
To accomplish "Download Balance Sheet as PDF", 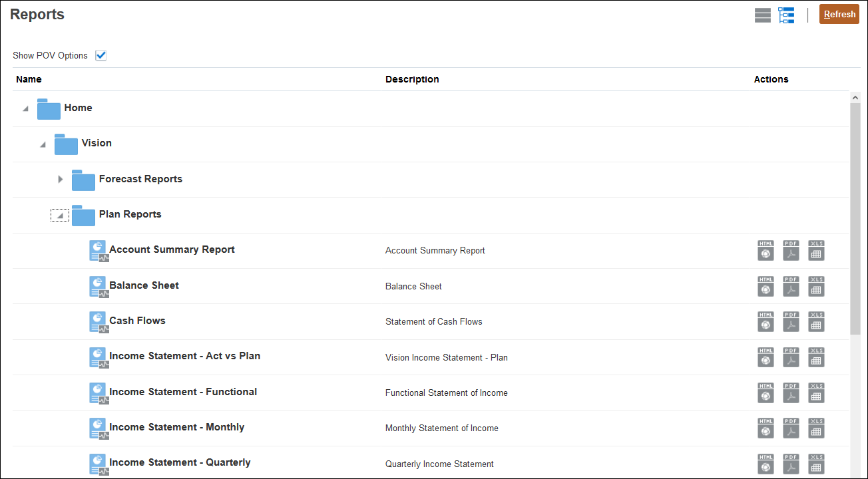I will pos(791,287).
